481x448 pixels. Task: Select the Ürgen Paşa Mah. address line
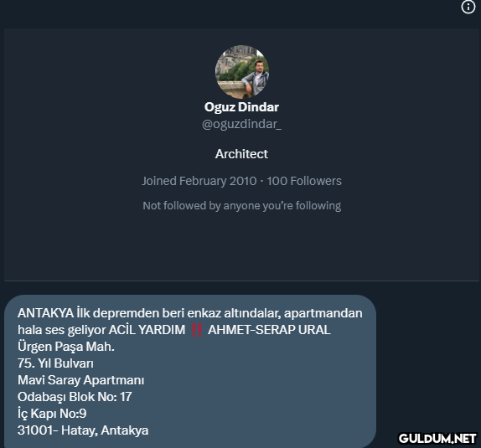[x=66, y=347]
